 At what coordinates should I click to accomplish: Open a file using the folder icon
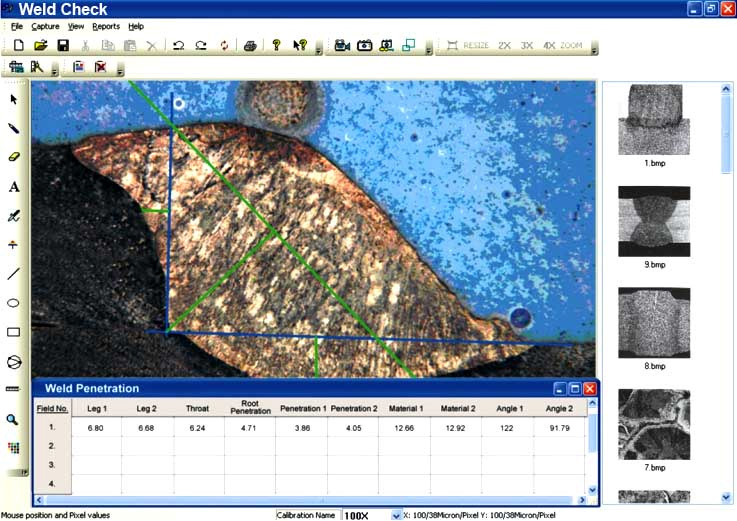[41, 45]
